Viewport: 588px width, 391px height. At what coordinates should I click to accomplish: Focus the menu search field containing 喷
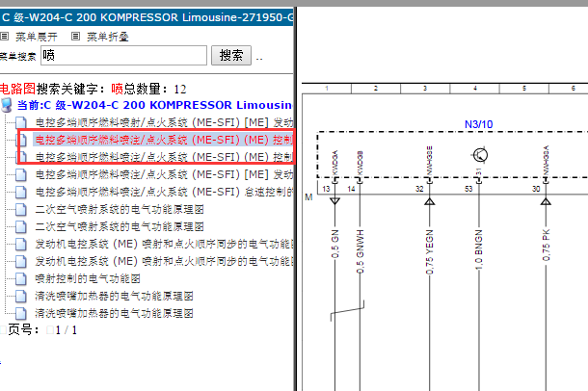coord(123,56)
